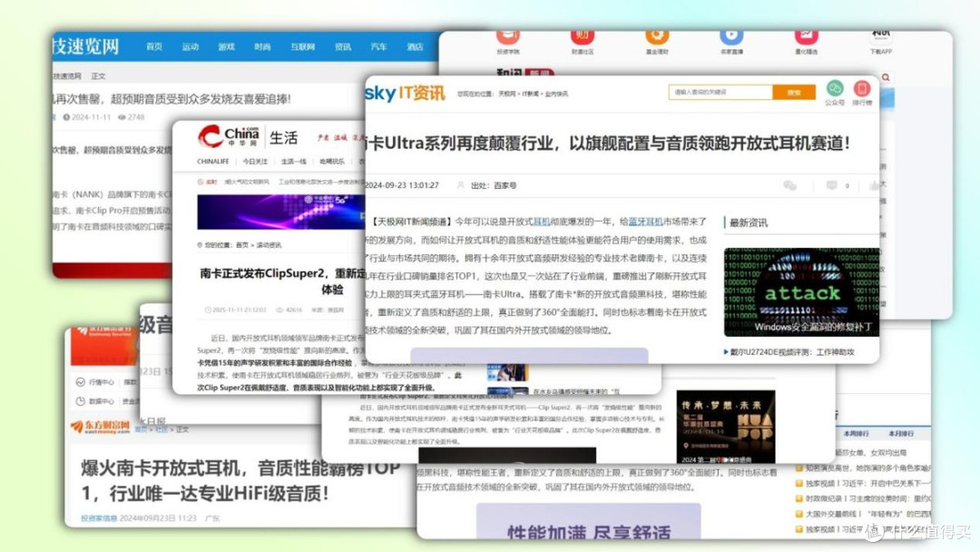Click 爆火南卡开放式耳机 headline

pyautogui.click(x=240, y=480)
